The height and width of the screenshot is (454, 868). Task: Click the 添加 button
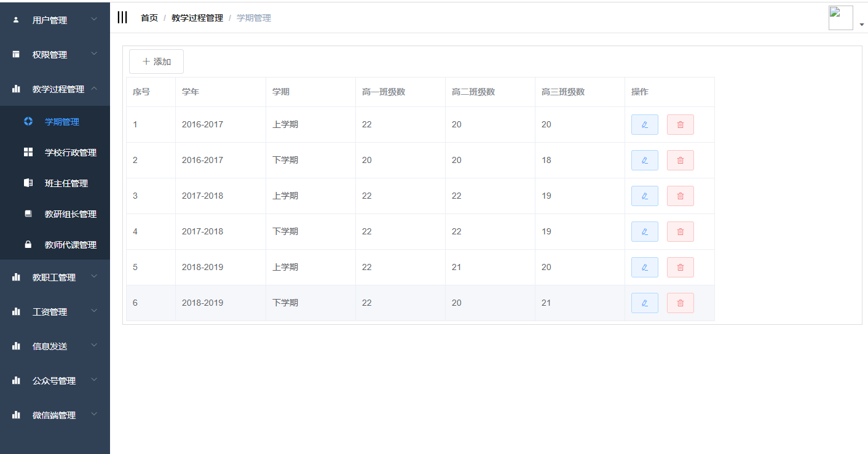[x=156, y=62]
